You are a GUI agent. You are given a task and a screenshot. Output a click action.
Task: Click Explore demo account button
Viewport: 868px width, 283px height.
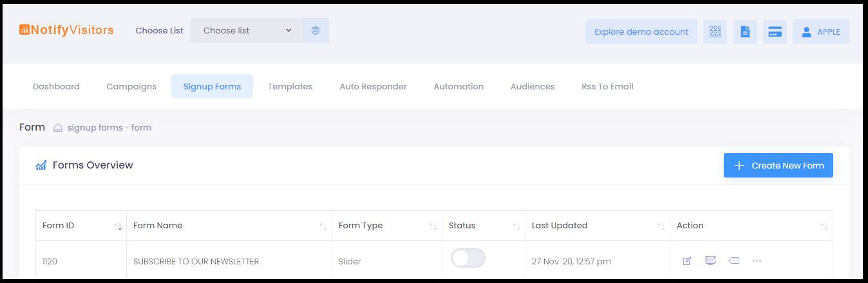[641, 32]
